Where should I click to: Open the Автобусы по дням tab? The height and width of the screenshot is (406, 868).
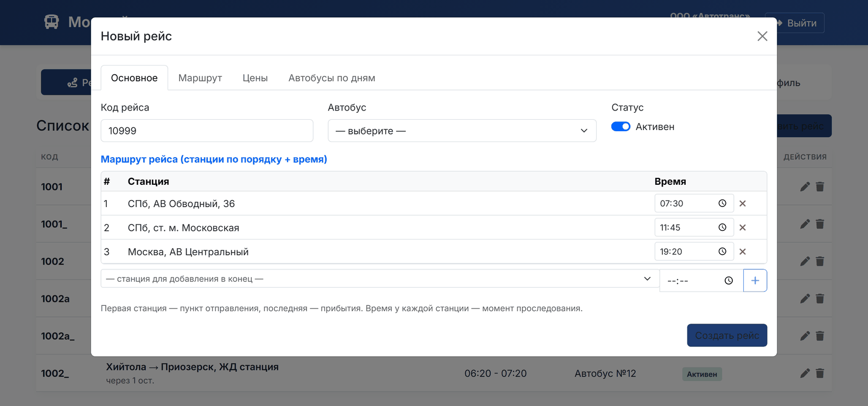332,78
